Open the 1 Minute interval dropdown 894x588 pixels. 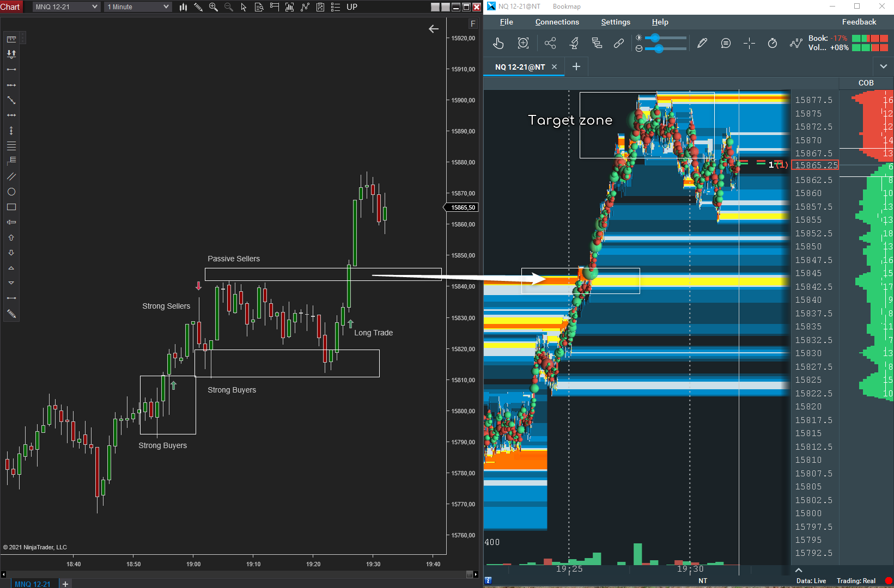point(138,7)
